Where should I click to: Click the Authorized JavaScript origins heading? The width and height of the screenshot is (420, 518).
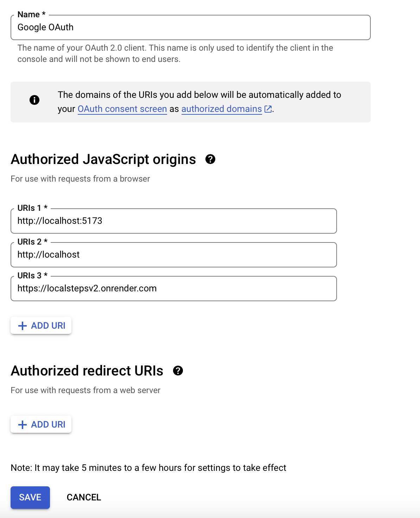point(103,159)
